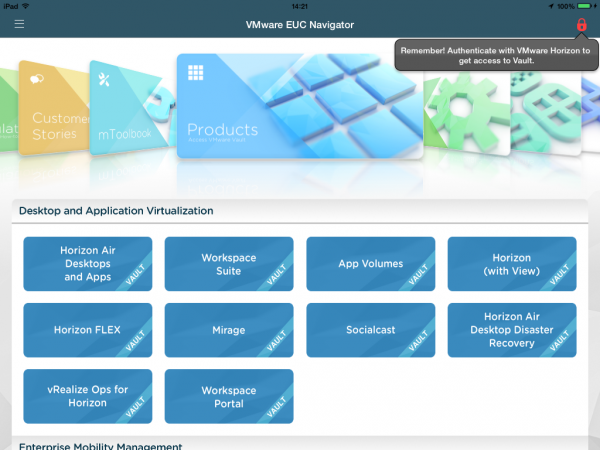This screenshot has height=450, width=600.
Task: Open Workspace Suite tile
Action: pos(229,264)
